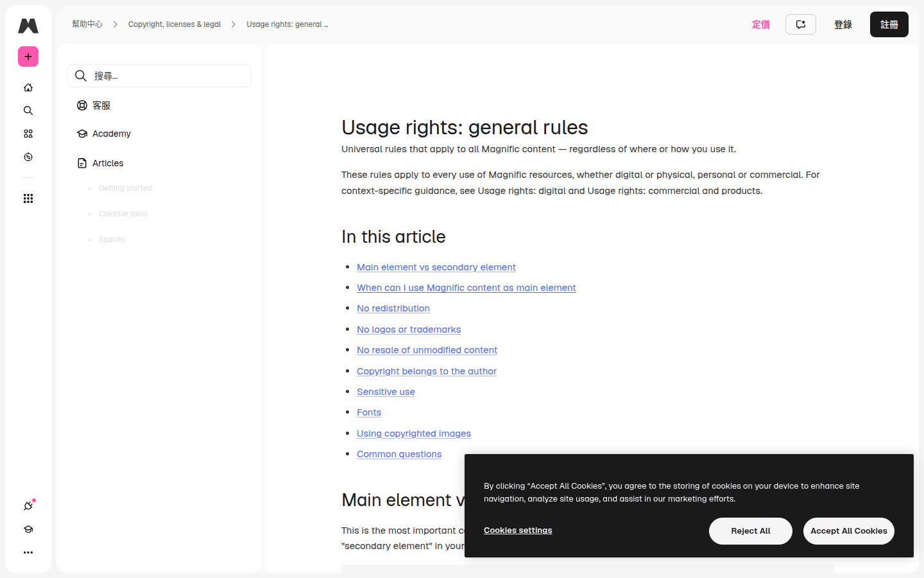
Task: Click the Articles document icon
Action: pyautogui.click(x=82, y=163)
